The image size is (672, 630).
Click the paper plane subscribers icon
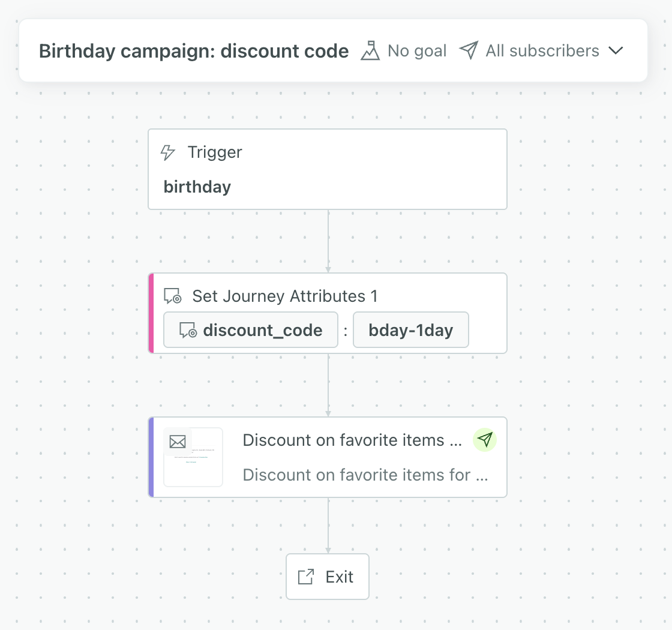coord(469,50)
